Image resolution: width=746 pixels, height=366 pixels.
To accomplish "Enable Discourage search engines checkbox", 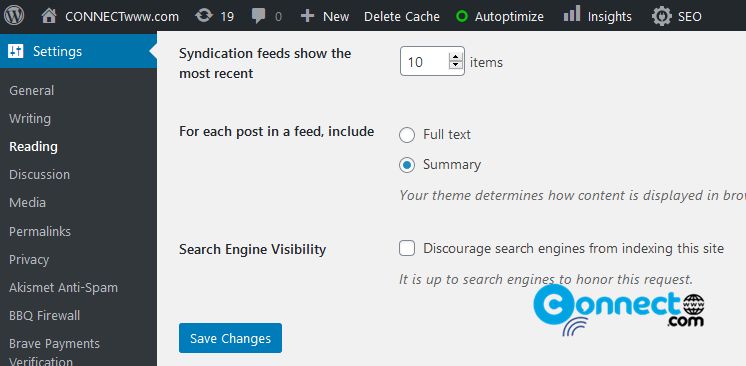I will 407,248.
